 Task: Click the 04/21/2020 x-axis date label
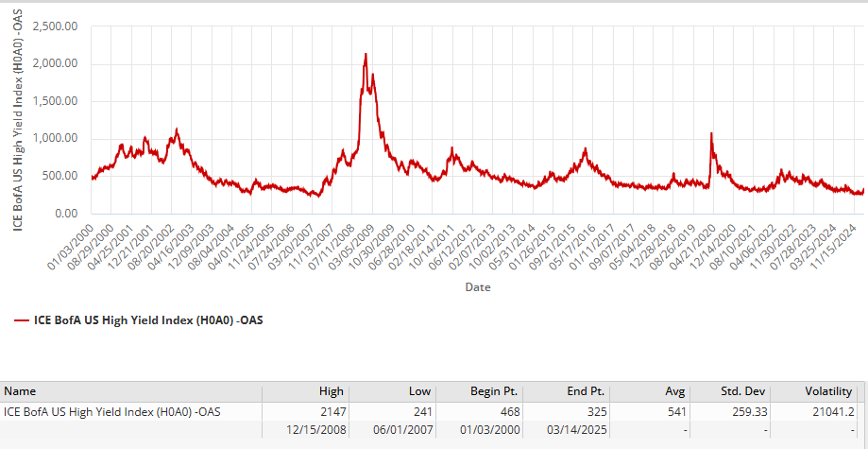[694, 248]
